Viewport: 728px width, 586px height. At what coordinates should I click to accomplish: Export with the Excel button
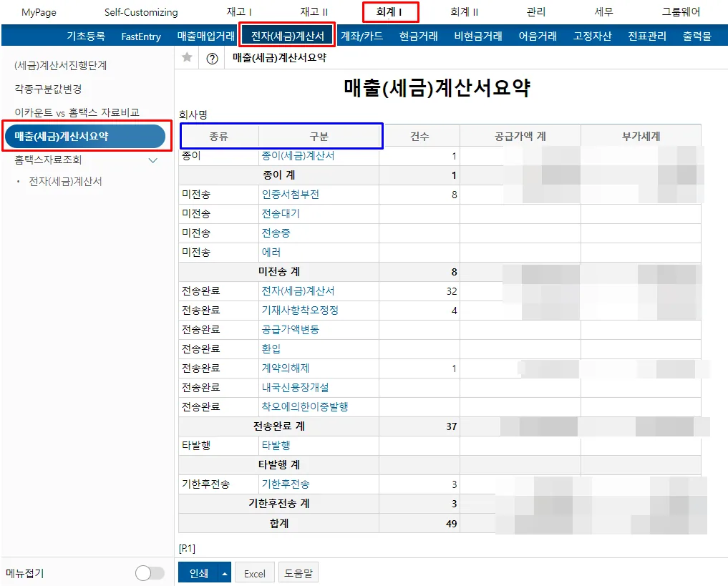[x=255, y=573]
